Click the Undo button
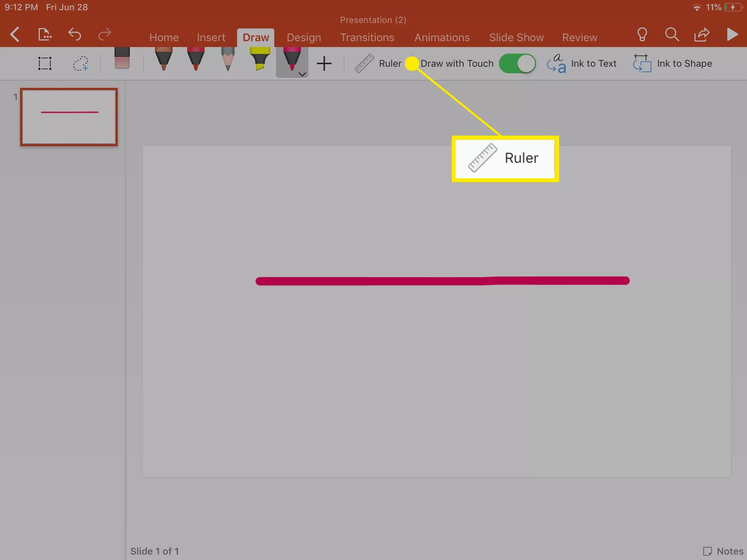This screenshot has height=560, width=747. pyautogui.click(x=74, y=34)
